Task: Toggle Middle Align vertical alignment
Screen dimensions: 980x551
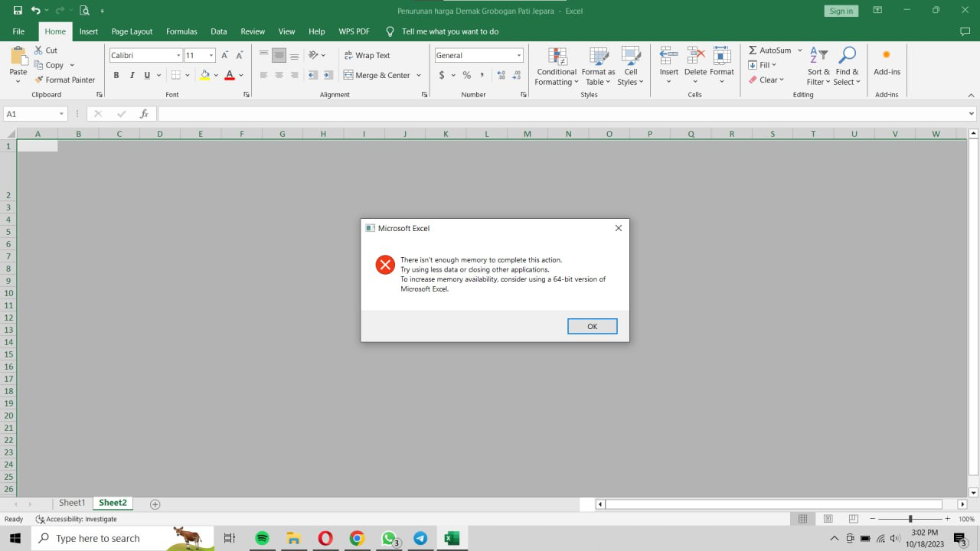Action: point(279,55)
